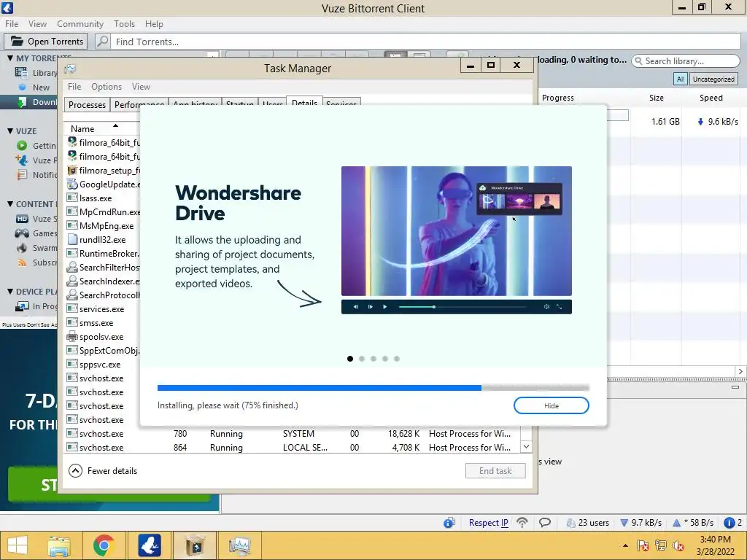The height and width of the screenshot is (560, 747).
Task: Open the Games item in the sidebar
Action: point(36,233)
